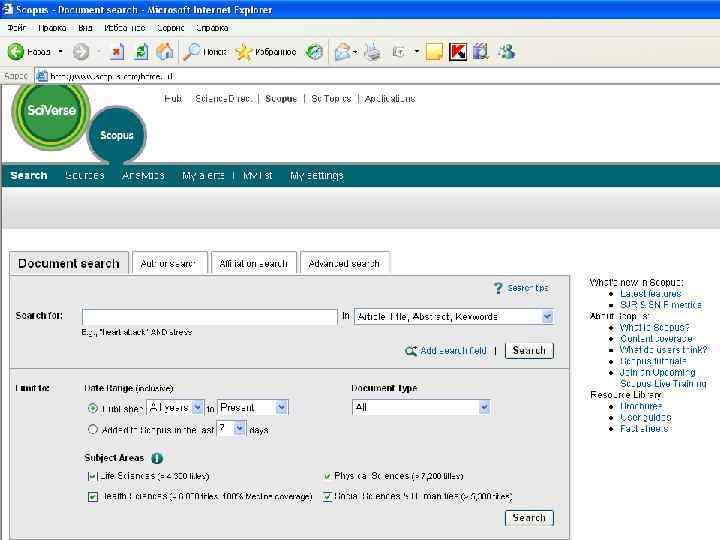Expand the Edit icon dropdown arrow

[x=416, y=51]
